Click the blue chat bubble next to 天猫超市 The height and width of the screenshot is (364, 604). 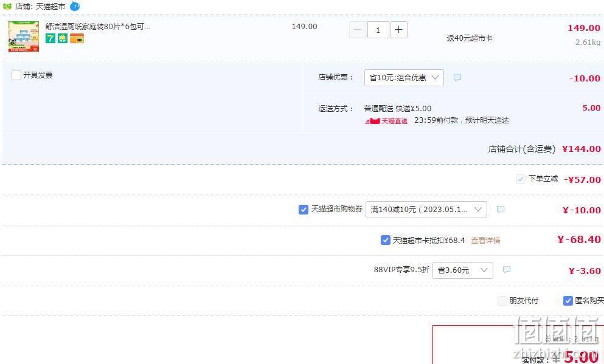pos(75,6)
